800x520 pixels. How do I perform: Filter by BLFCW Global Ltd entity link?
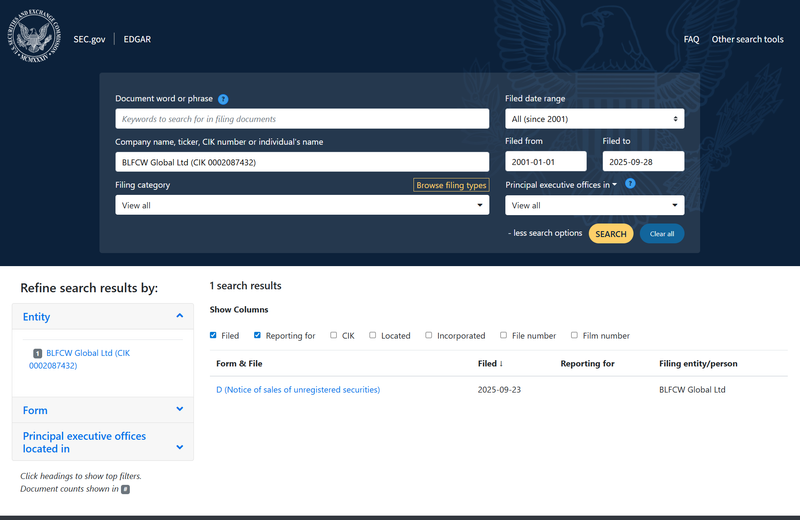[x=80, y=359]
